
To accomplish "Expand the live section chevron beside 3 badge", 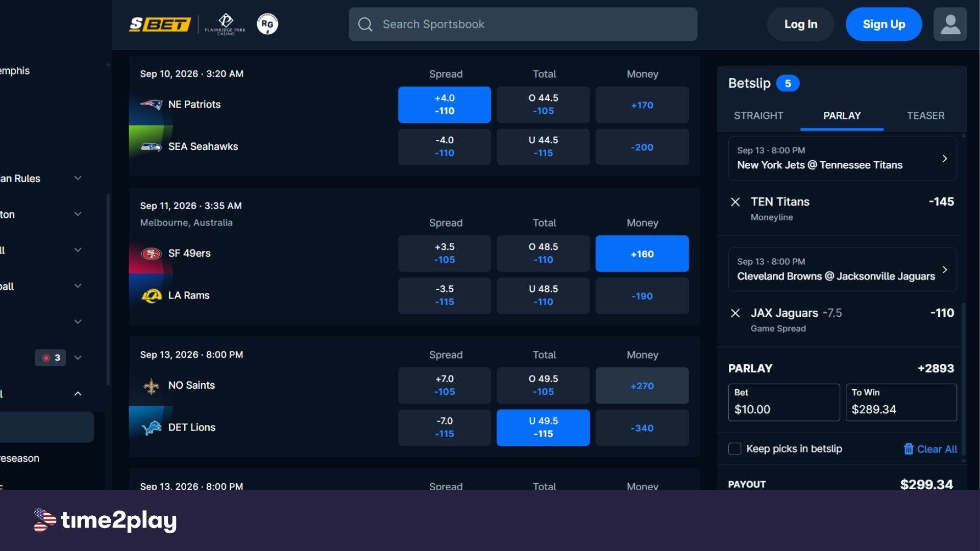I will pos(78,358).
